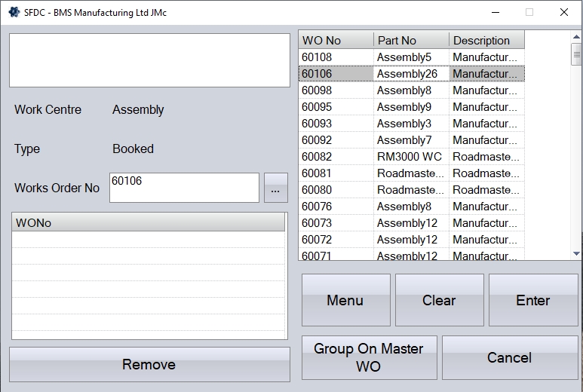The height and width of the screenshot is (392, 583).
Task: Cancel the works order entry
Action: click(510, 357)
